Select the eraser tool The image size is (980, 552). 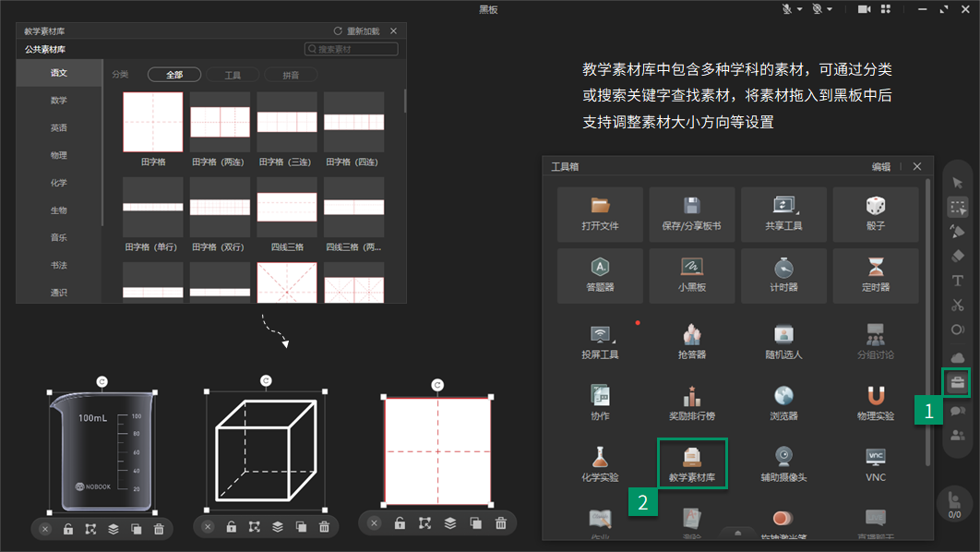(958, 256)
